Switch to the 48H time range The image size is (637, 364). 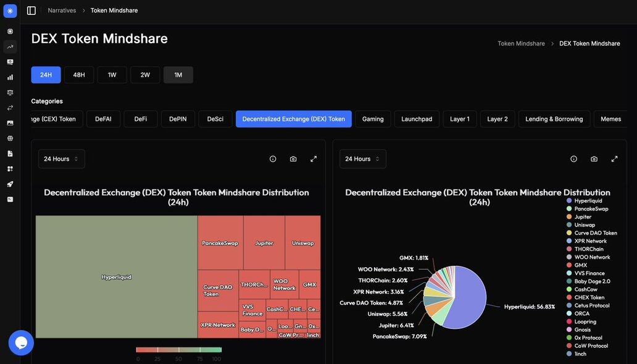point(79,75)
